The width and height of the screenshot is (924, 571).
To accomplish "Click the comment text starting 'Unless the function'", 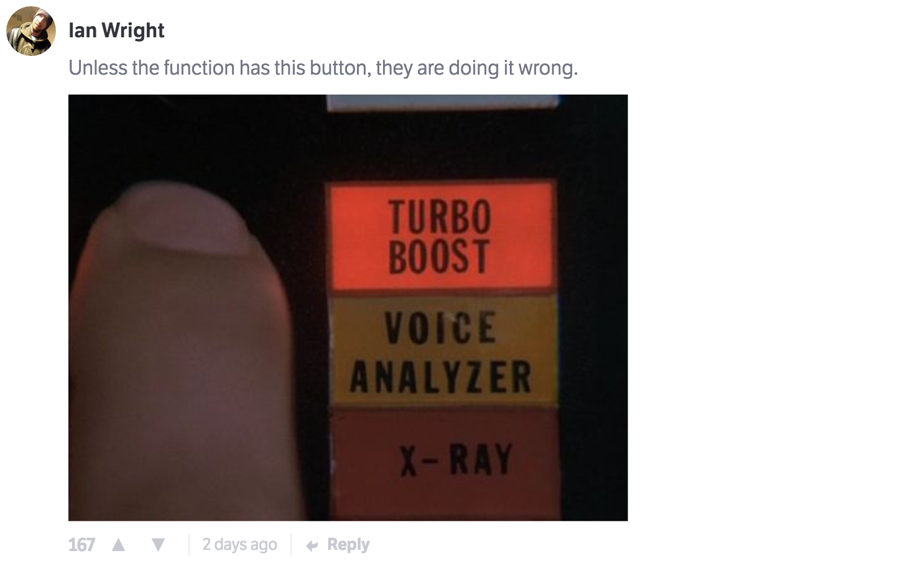I will [x=323, y=67].
